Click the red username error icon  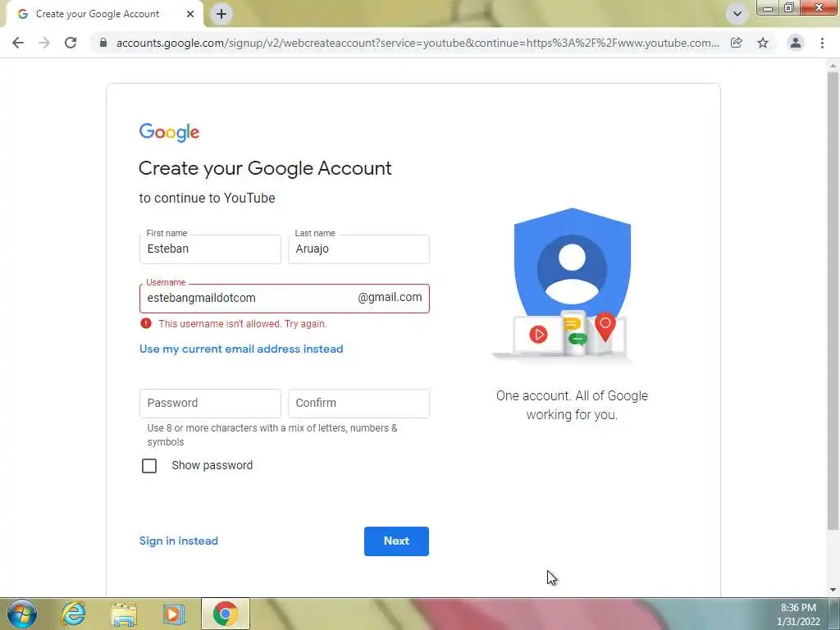pos(146,323)
